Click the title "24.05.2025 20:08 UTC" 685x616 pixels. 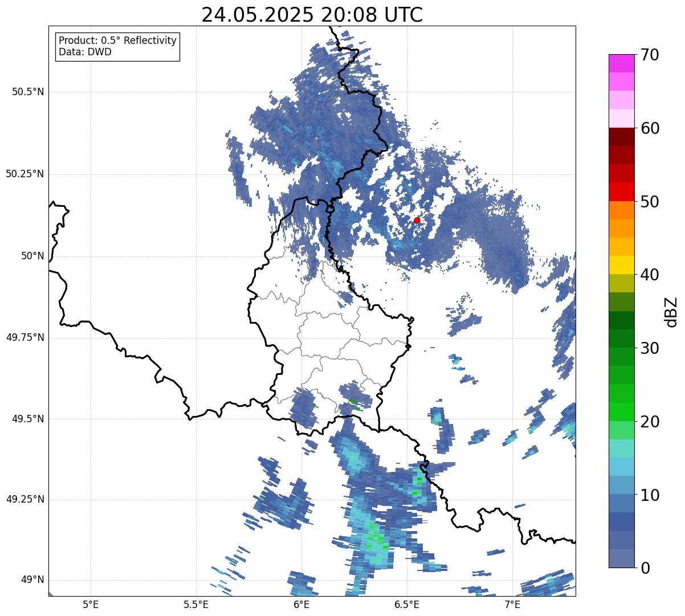pos(312,15)
